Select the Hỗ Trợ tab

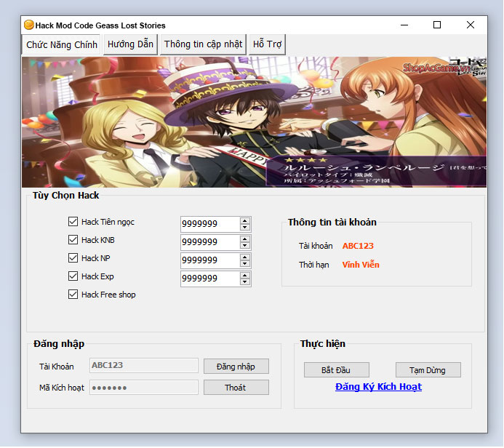click(x=267, y=44)
